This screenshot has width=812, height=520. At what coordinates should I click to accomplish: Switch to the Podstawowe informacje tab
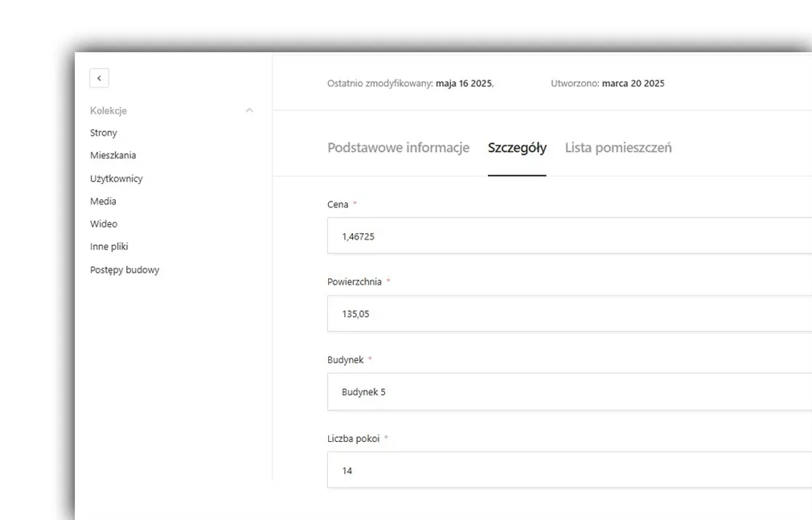[398, 148]
